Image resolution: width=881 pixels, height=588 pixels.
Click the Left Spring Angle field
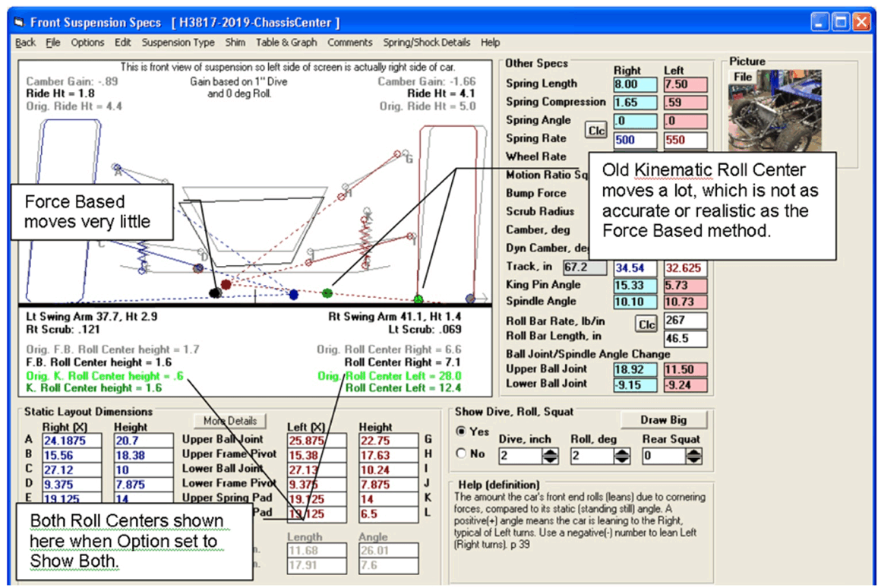click(685, 122)
